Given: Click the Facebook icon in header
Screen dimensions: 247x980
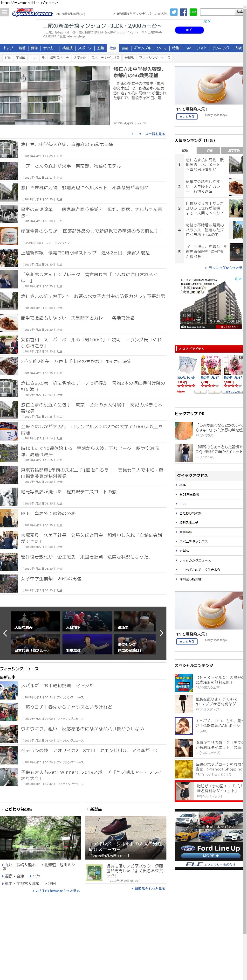Looking at the screenshot, I should coord(183,12).
